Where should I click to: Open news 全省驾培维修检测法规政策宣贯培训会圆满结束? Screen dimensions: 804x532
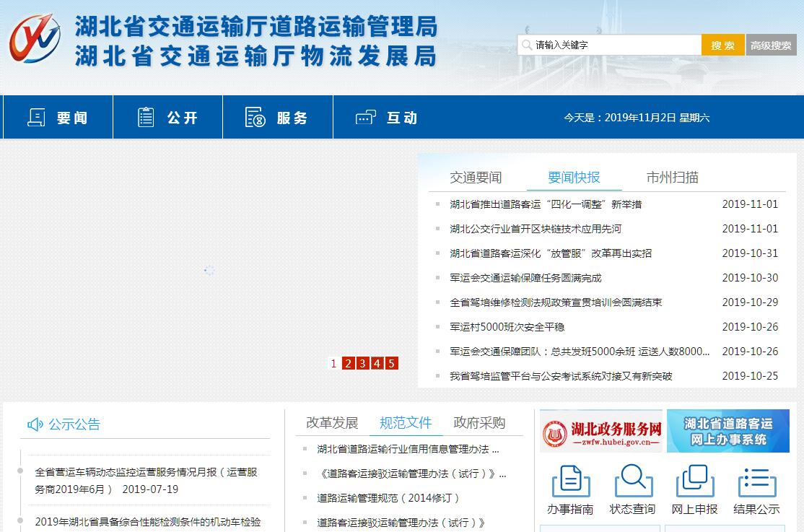pyautogui.click(x=556, y=302)
